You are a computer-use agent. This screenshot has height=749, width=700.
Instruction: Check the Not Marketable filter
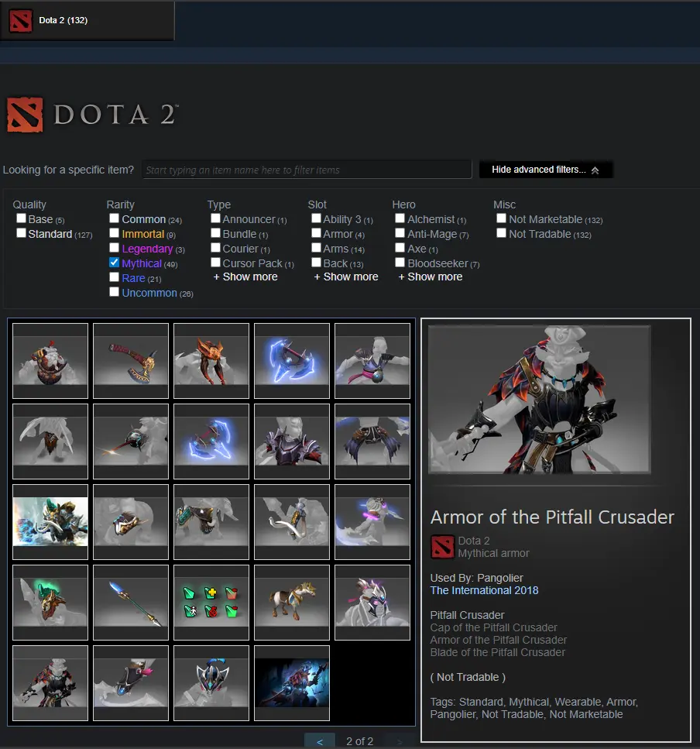[x=502, y=219]
